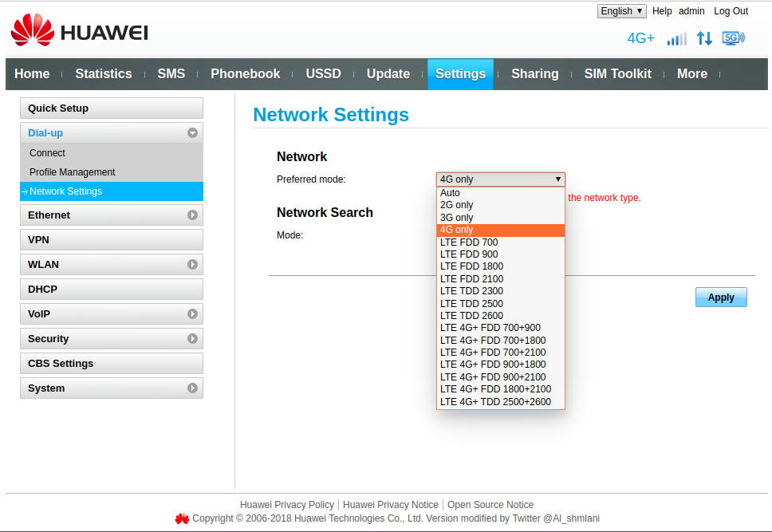Choose LTE FDD 2100 option

coord(501,279)
